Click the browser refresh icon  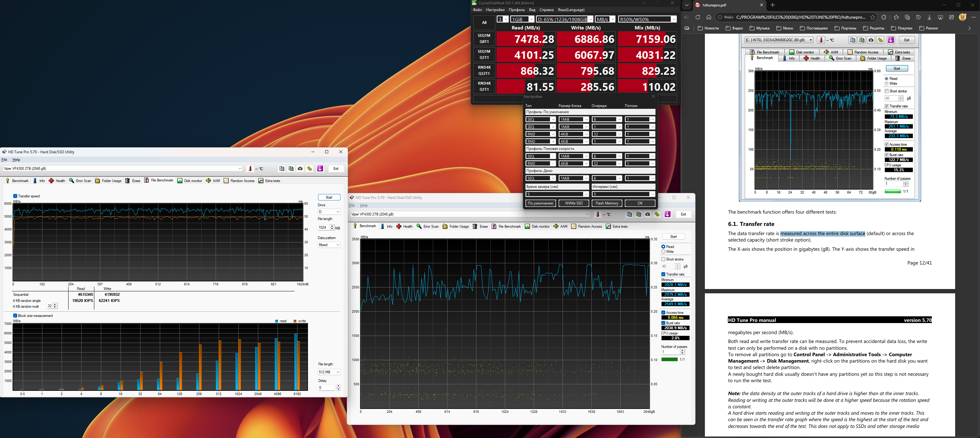tap(698, 17)
